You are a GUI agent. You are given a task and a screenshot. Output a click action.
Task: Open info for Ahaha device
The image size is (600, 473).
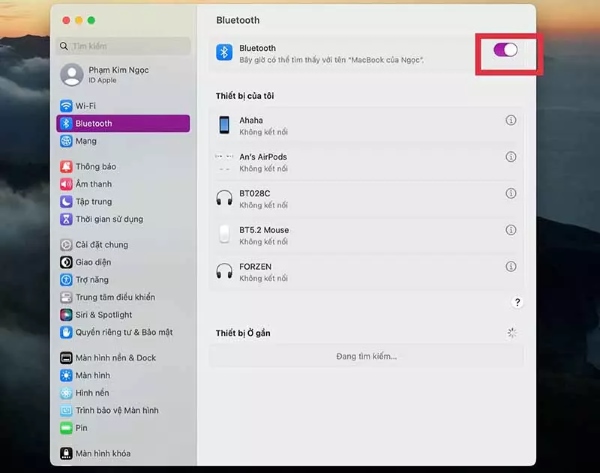[511, 120]
